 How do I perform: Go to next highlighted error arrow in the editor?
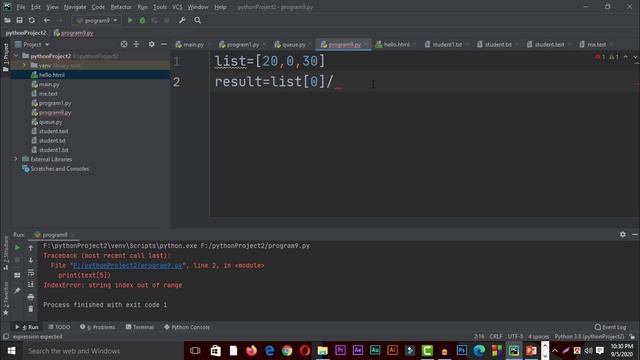click(635, 57)
